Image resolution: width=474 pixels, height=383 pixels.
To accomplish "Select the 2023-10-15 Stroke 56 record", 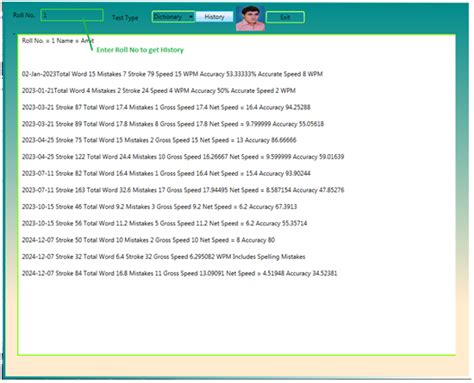I will (x=164, y=223).
